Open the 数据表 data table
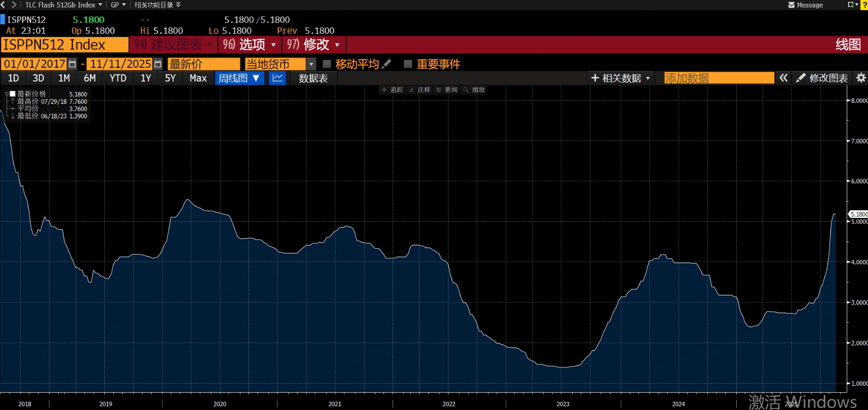This screenshot has width=868, height=410. (x=313, y=78)
